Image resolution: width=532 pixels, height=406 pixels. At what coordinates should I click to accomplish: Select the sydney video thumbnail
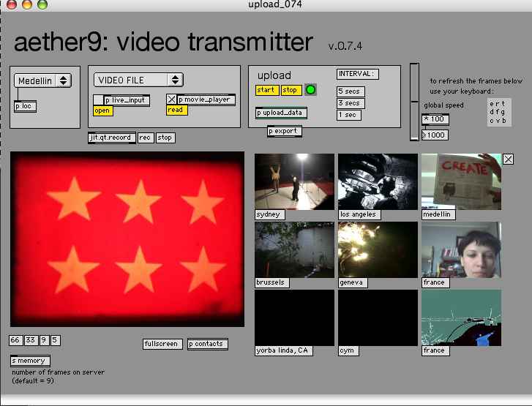pos(293,181)
